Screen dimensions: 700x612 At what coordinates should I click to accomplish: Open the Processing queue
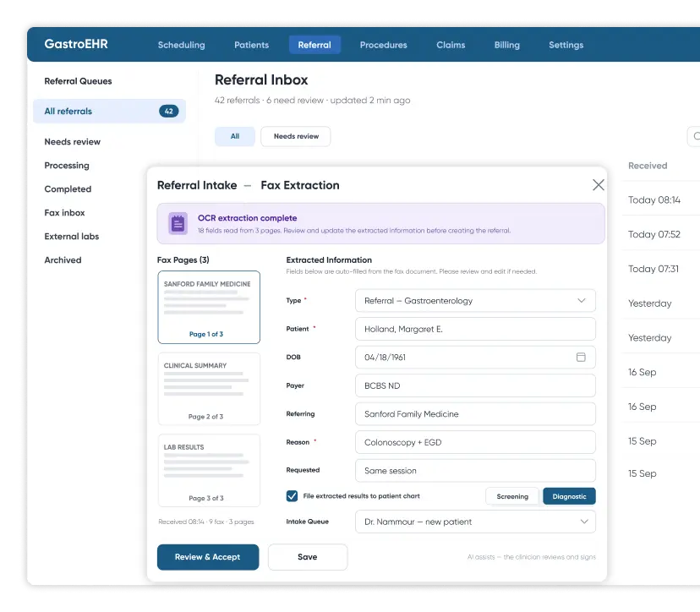67,165
